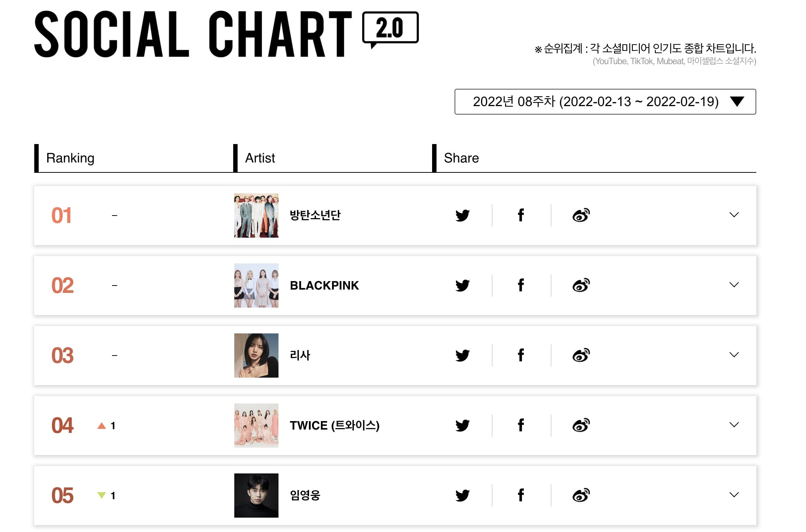Open the TWICE (트와이스) artist name
This screenshot has width=806, height=532.
(x=334, y=426)
